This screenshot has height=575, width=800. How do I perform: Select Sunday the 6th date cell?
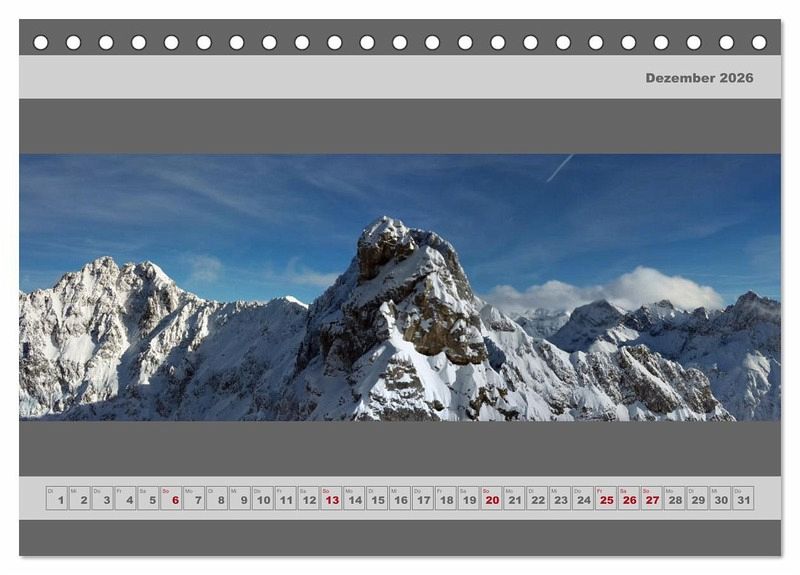(171, 498)
